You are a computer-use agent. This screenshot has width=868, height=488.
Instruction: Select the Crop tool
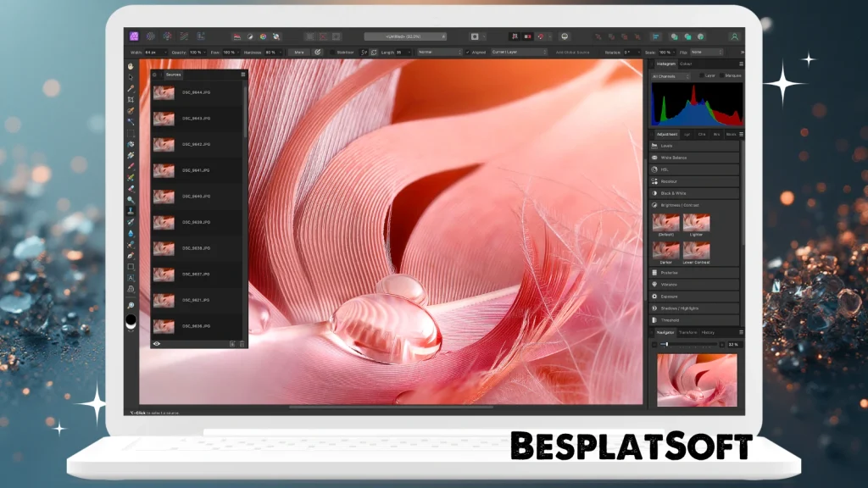click(x=131, y=97)
